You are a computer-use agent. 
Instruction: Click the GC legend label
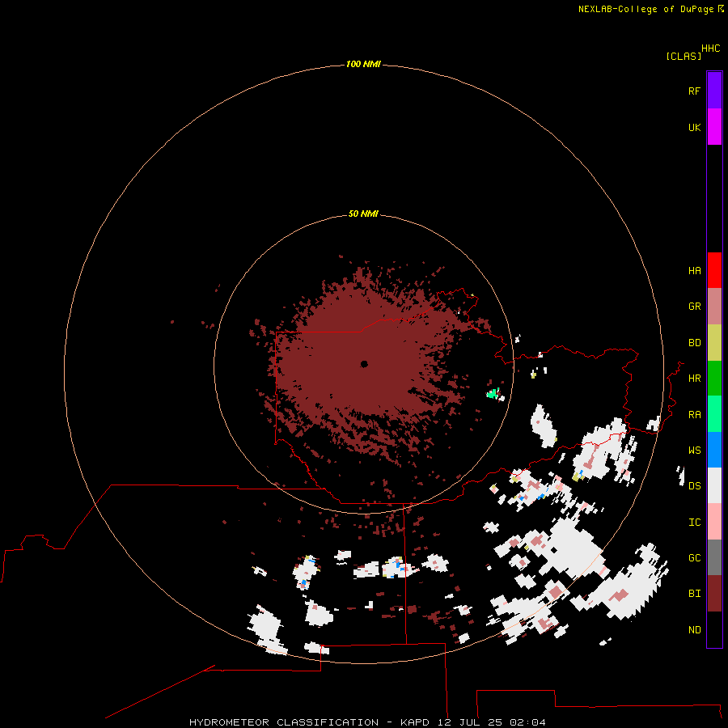coord(694,558)
